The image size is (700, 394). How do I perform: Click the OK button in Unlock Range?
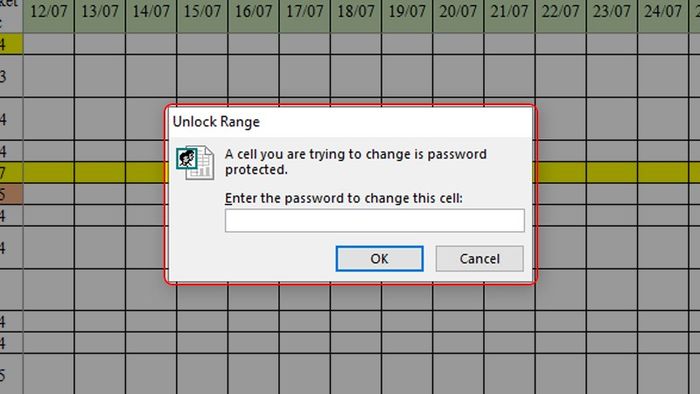(x=379, y=258)
